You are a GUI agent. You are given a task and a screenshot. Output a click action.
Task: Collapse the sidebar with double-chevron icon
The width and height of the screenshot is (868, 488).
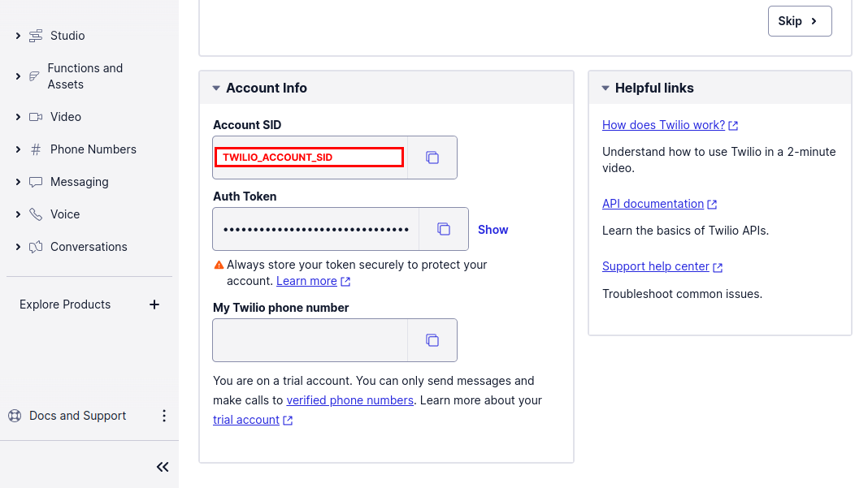(x=163, y=467)
